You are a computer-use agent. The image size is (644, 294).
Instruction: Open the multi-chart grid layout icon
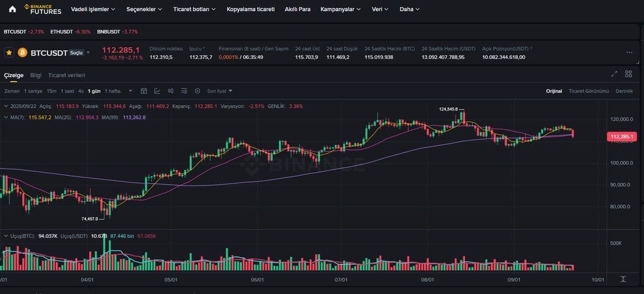tap(628, 74)
